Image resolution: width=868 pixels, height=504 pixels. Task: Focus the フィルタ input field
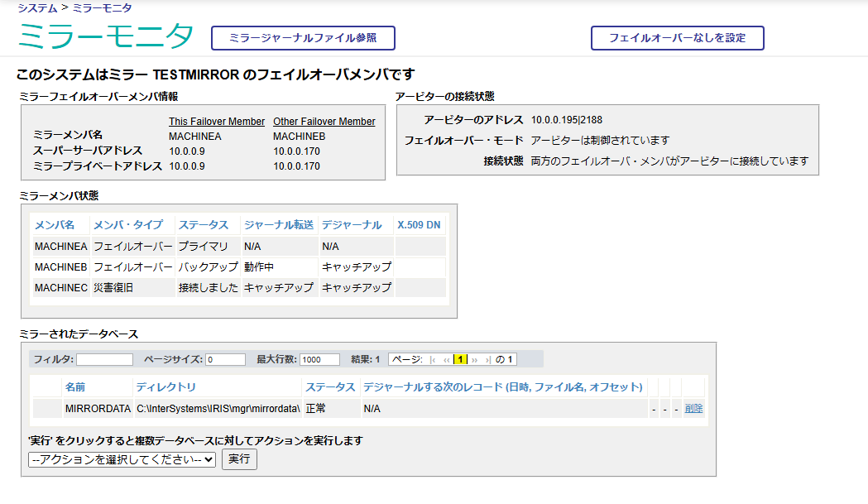tap(104, 360)
